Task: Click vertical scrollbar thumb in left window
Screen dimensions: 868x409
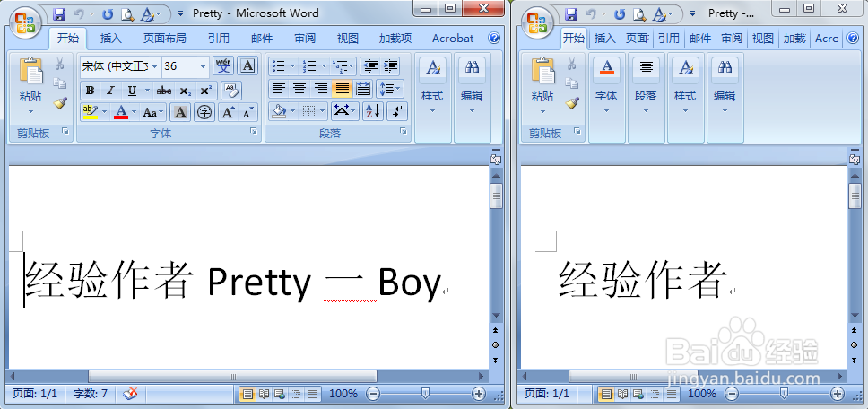Action: click(496, 196)
